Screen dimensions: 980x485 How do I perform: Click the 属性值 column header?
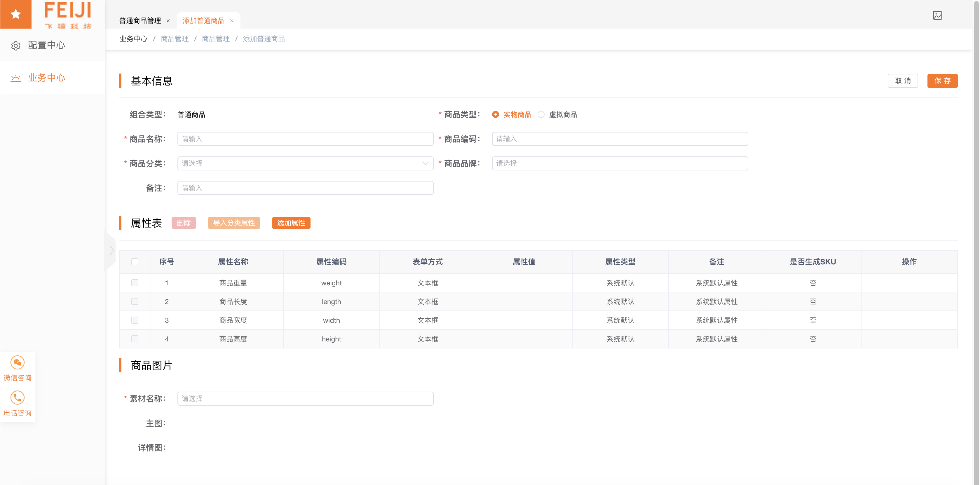point(524,262)
